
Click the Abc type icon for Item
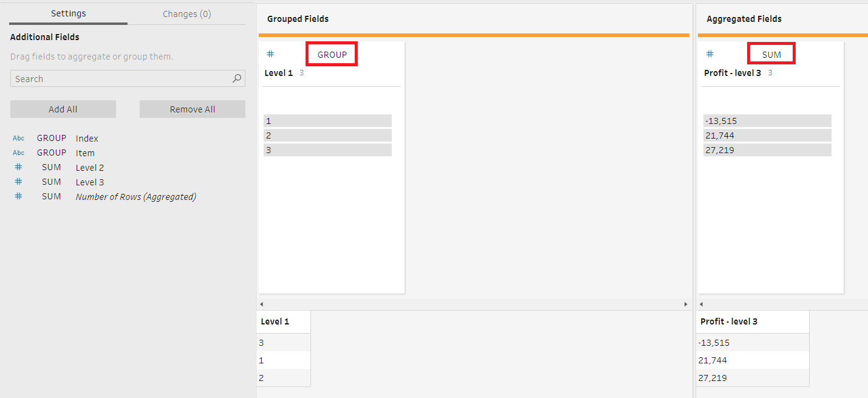(19, 153)
